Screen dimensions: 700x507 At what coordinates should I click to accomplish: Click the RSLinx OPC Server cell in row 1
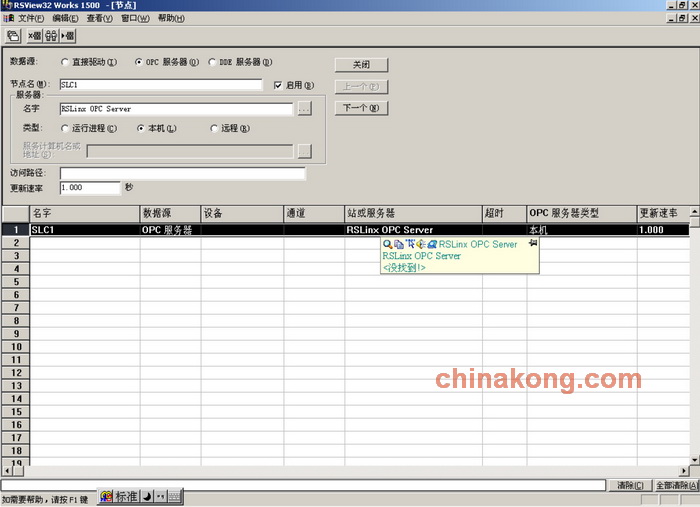click(x=413, y=230)
